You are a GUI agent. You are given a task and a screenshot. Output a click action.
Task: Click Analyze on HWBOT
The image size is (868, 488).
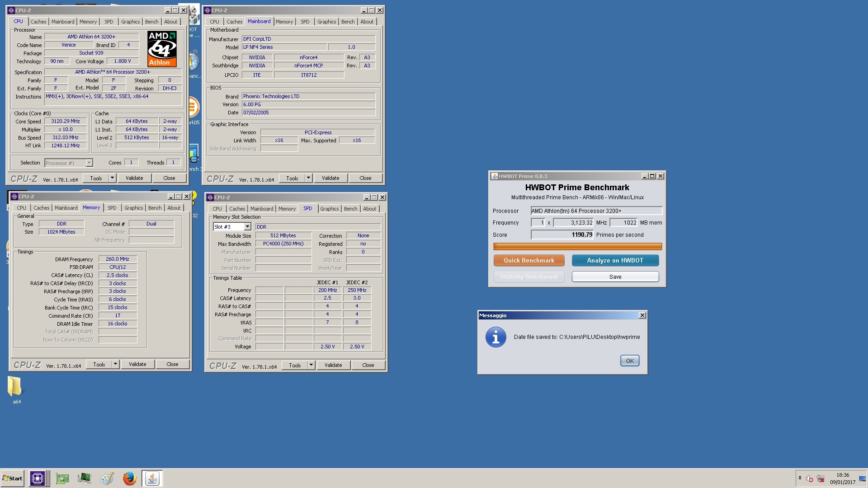coord(615,260)
